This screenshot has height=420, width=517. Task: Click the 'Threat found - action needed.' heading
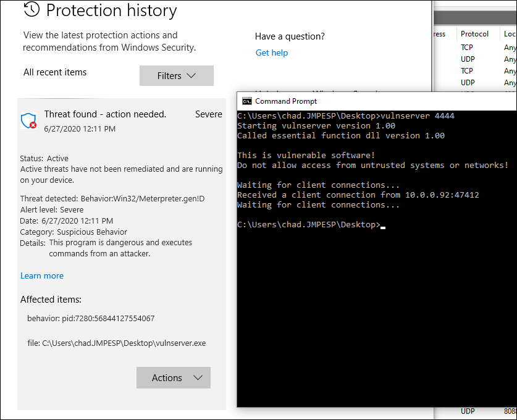pyautogui.click(x=105, y=114)
